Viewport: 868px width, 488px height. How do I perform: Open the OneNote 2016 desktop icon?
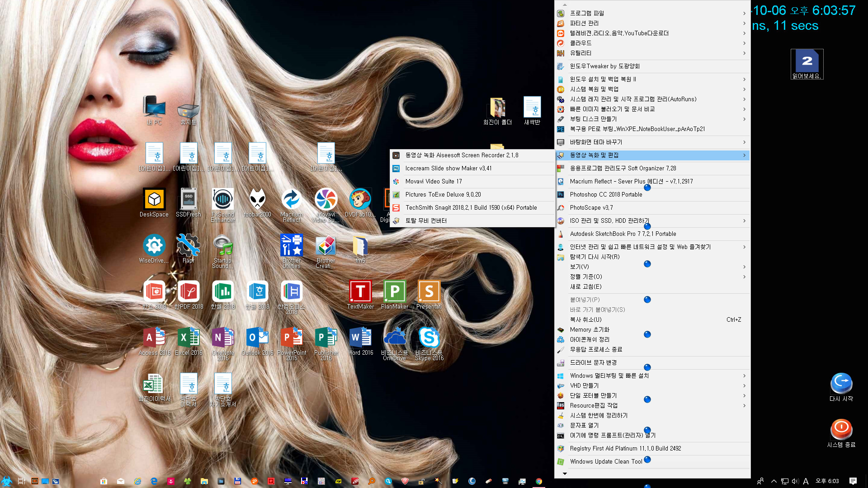(x=223, y=343)
